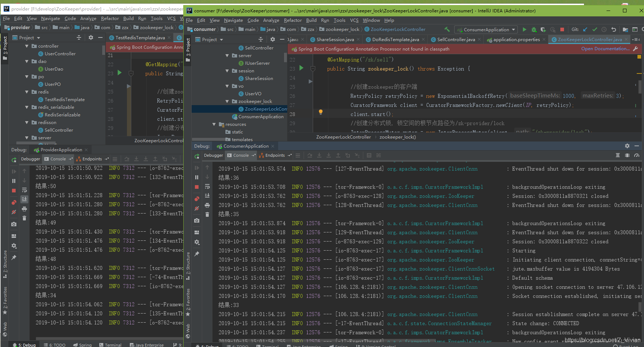Clear consumer console with trash icon

tap(207, 215)
